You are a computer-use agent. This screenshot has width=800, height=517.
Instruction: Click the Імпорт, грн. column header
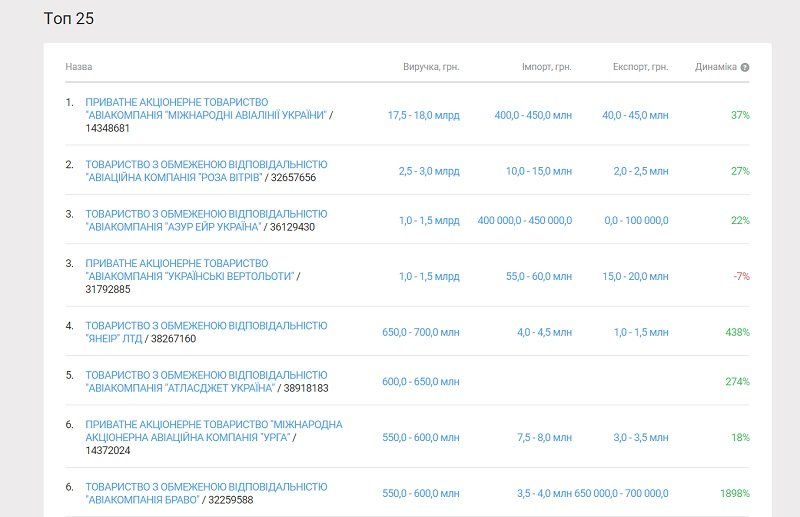(x=546, y=67)
